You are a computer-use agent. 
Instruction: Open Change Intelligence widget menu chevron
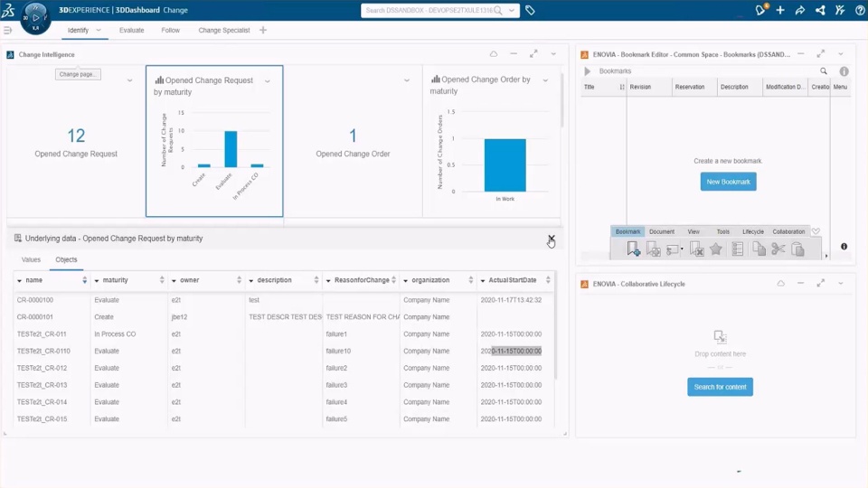coord(553,53)
